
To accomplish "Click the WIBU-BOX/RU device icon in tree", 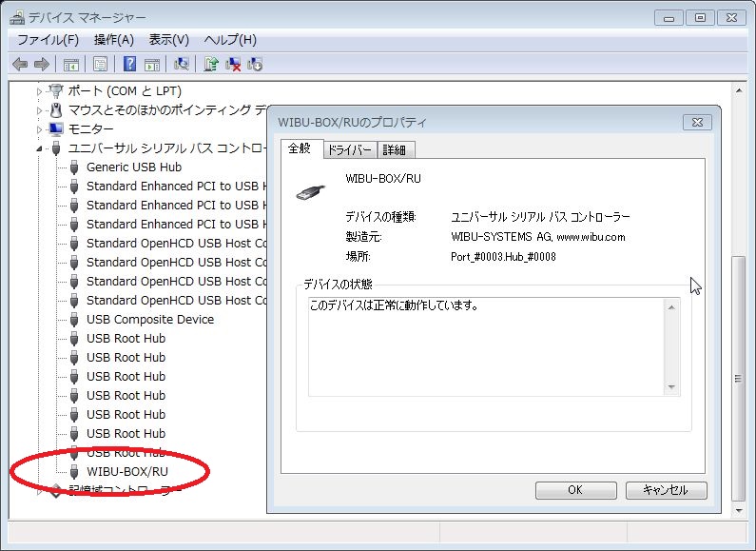I will tap(74, 471).
